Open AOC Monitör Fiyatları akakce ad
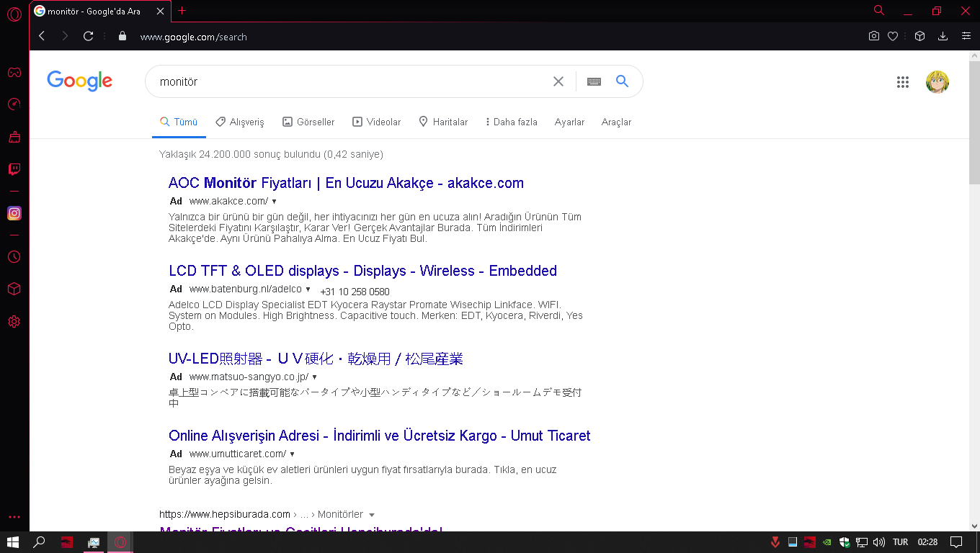980x553 pixels. pyautogui.click(x=346, y=183)
